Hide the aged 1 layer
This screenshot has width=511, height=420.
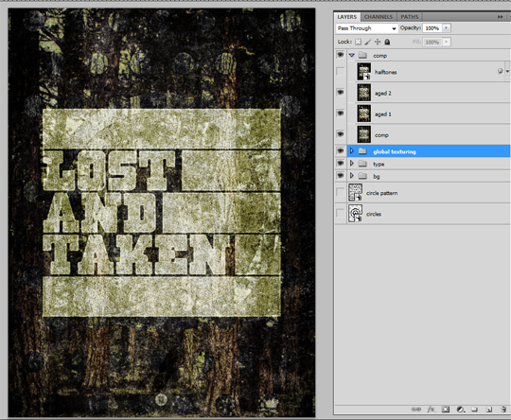click(x=341, y=114)
